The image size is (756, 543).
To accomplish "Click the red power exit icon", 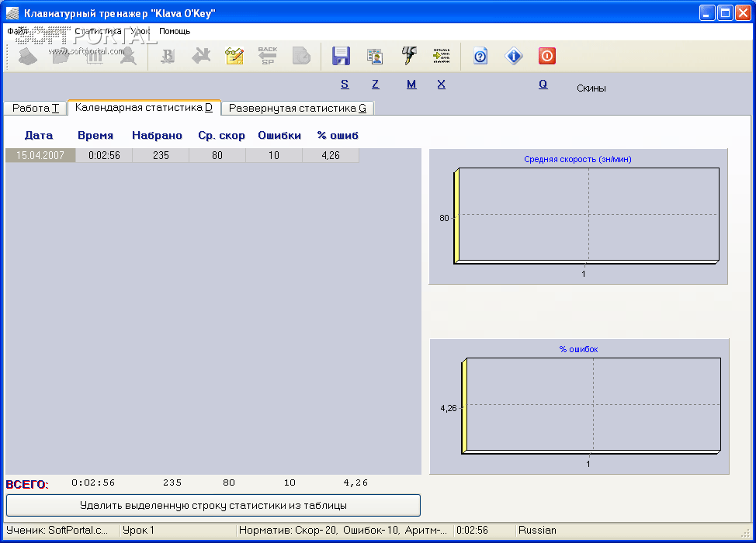I will (x=546, y=57).
